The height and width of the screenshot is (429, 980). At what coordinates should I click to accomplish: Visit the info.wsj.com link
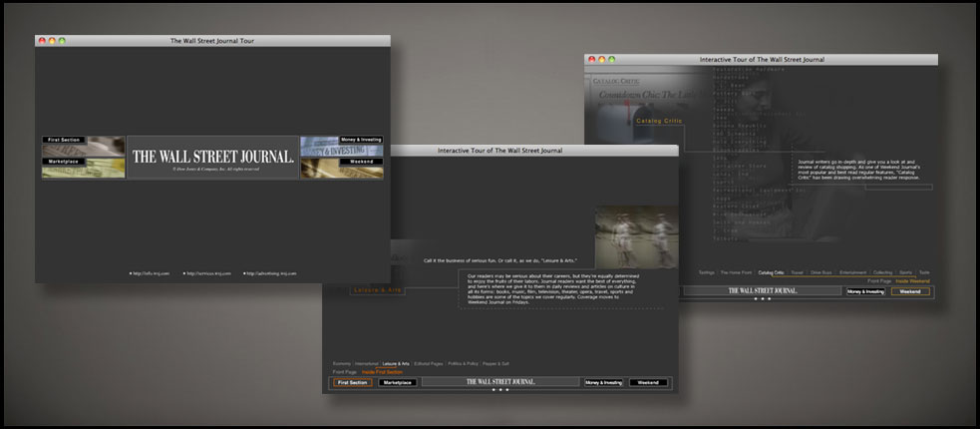150,272
